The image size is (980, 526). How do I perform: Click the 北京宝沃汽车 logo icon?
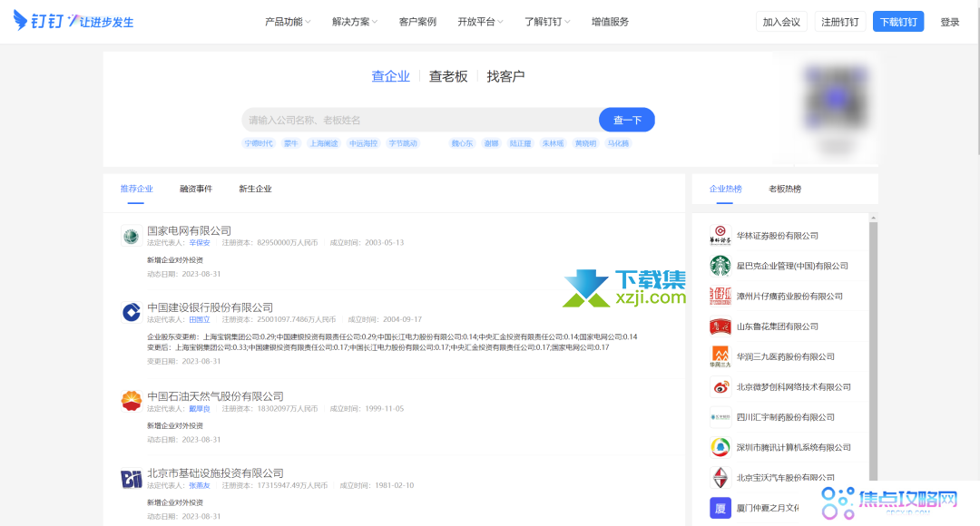point(720,478)
